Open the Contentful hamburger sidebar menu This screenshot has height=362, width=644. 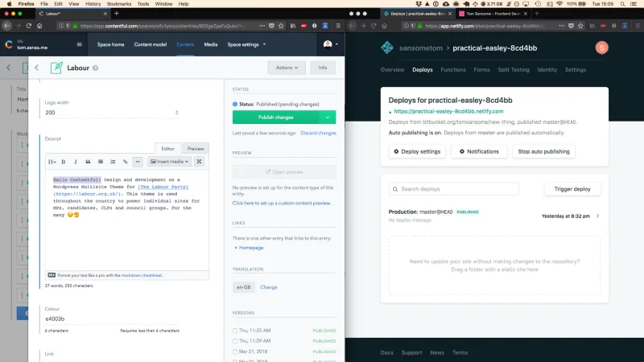[x=79, y=44]
